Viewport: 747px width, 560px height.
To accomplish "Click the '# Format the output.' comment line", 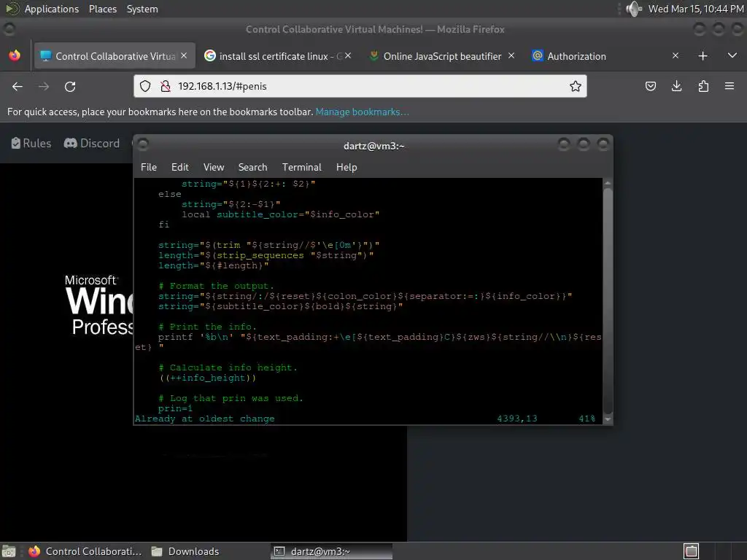I will click(x=216, y=286).
